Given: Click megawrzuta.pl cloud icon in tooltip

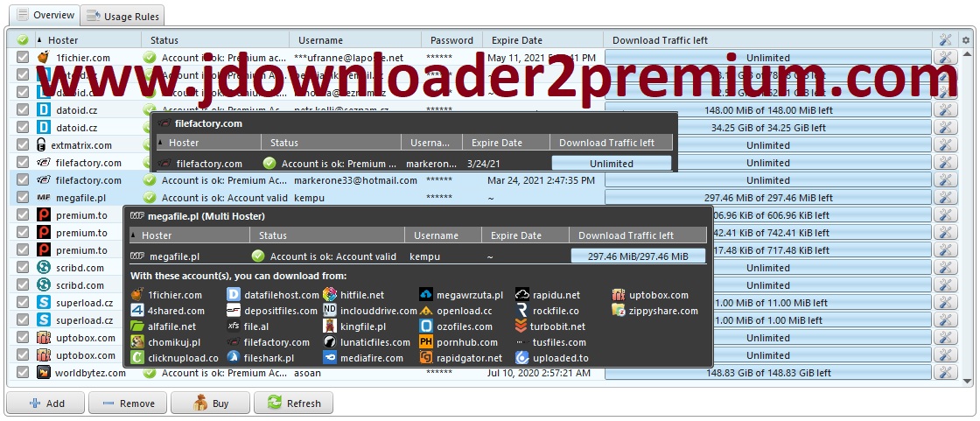Looking at the screenshot, I should pos(426,295).
